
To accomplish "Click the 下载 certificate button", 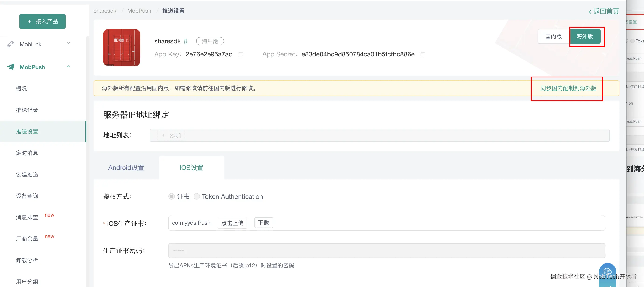I will (263, 223).
